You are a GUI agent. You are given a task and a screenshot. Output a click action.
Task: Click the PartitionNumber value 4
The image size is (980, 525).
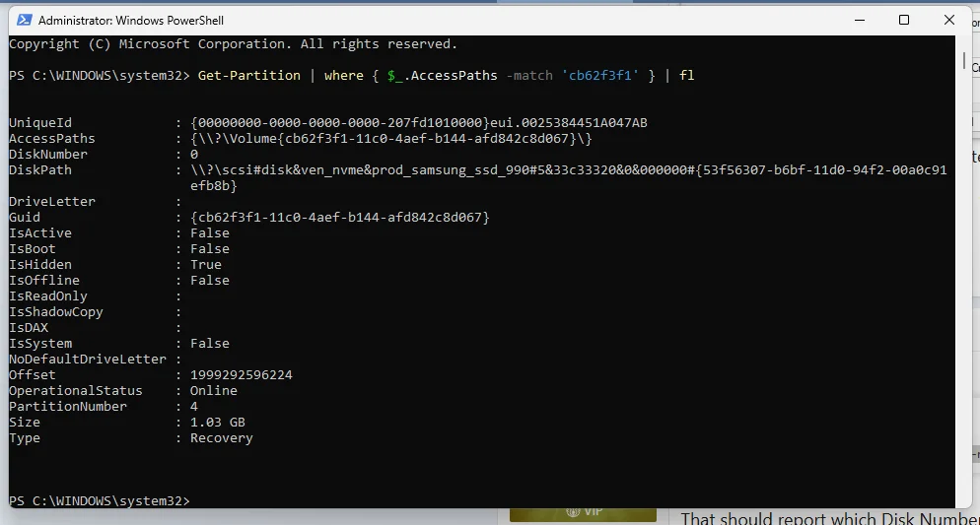click(194, 407)
